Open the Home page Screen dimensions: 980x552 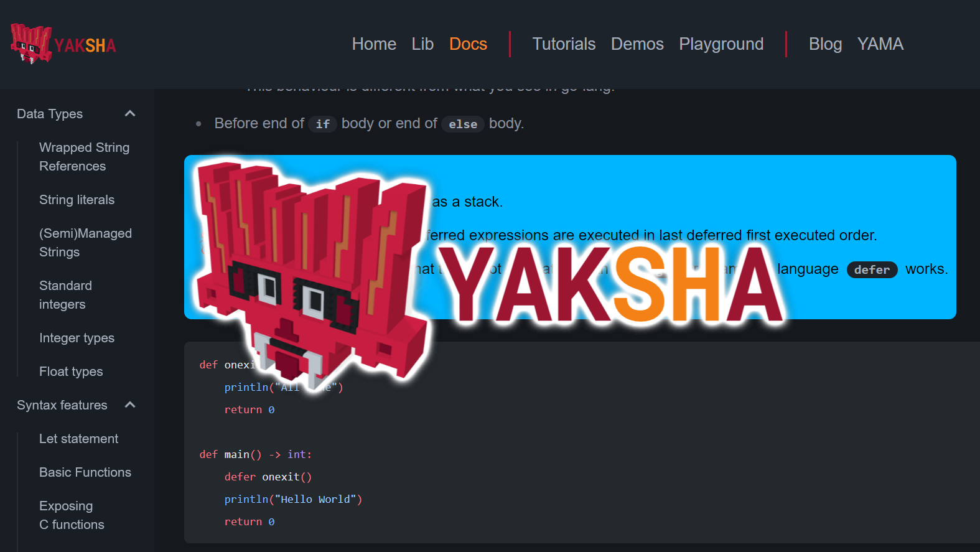pyautogui.click(x=373, y=44)
